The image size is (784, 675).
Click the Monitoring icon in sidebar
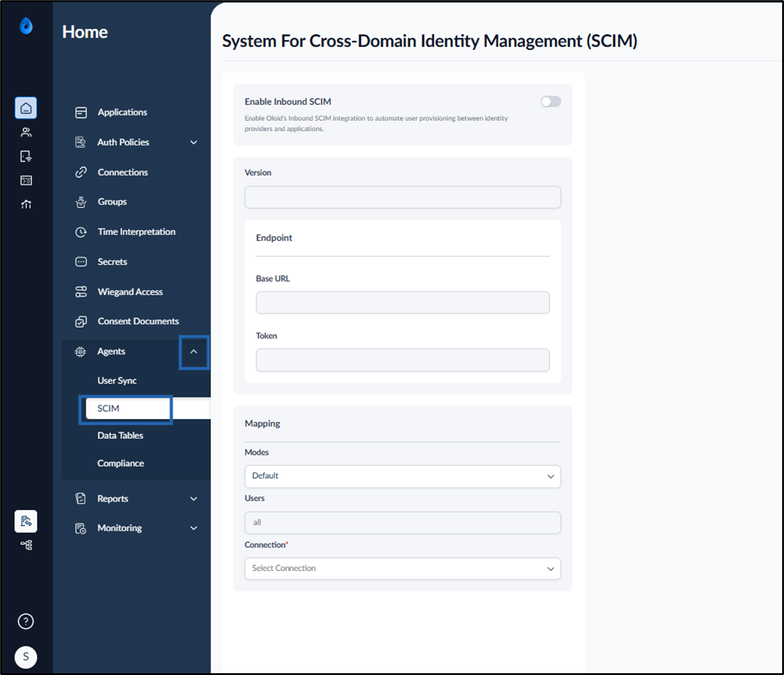point(81,528)
